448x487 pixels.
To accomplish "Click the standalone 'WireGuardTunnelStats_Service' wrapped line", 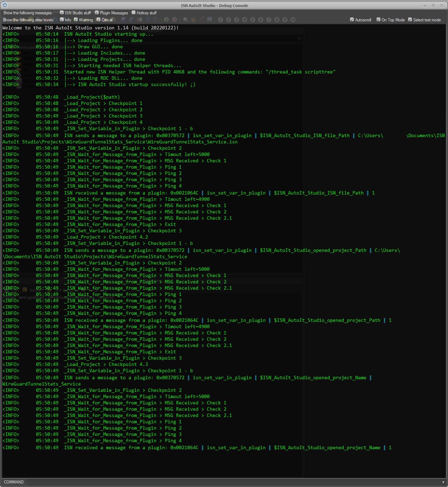I will point(42,384).
